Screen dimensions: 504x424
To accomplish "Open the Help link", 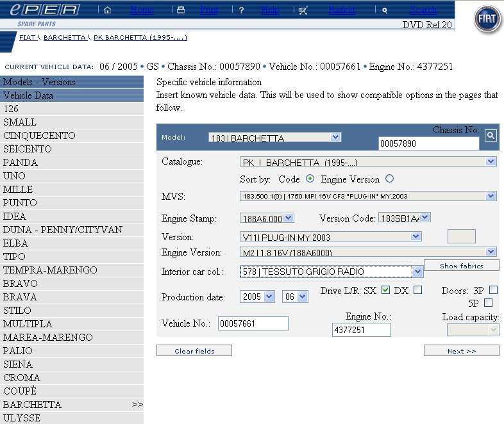I will pyautogui.click(x=270, y=10).
